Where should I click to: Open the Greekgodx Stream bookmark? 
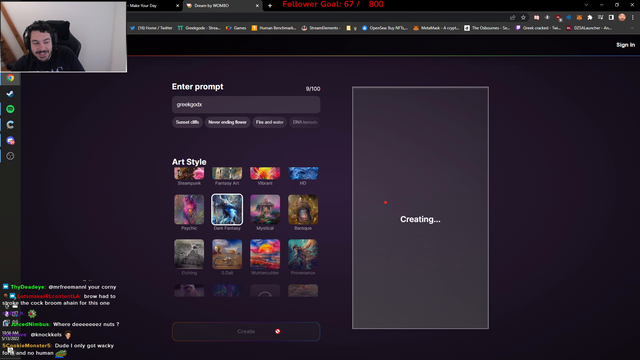coord(199,28)
